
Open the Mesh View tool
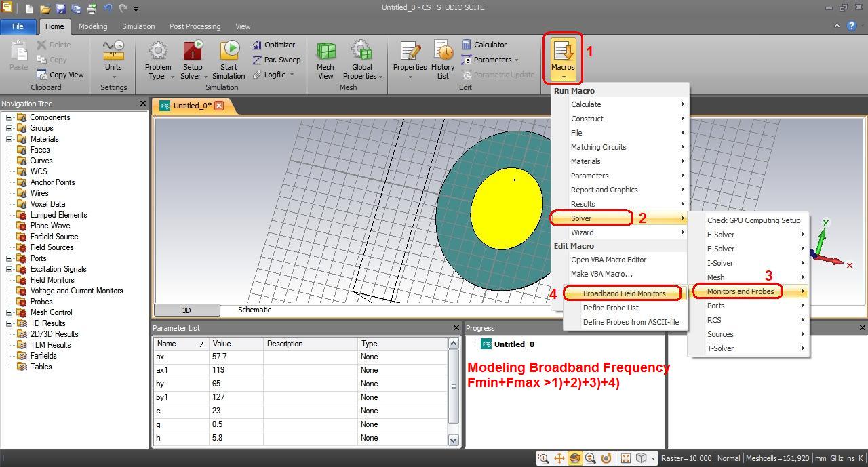325,60
